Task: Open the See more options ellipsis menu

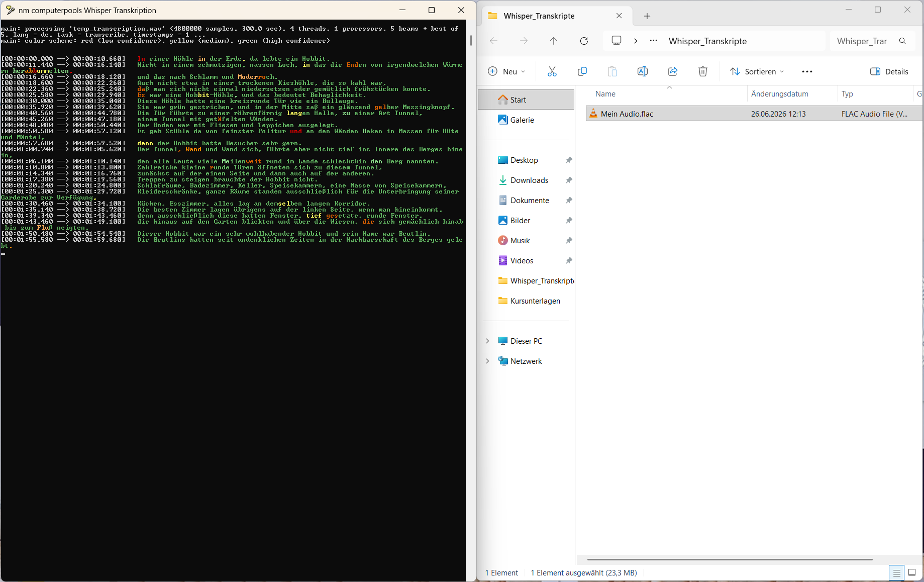Action: [x=807, y=71]
